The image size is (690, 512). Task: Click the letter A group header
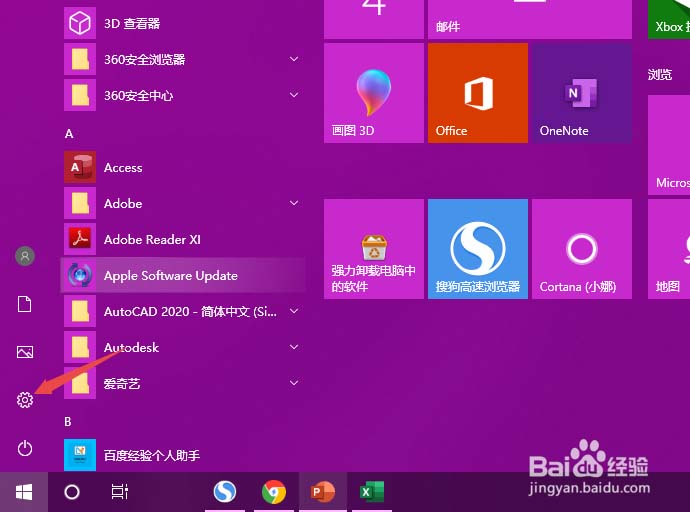click(69, 134)
